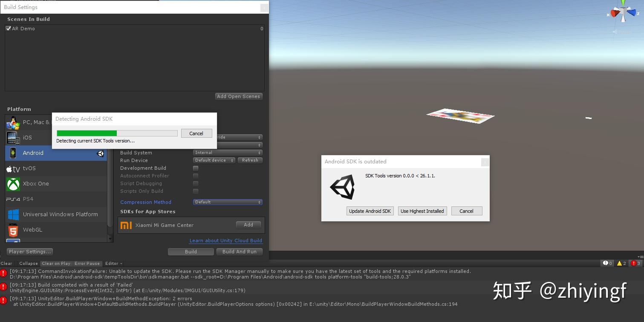Select the Xbox One platform icon
Screen dimensions: 644x322
point(13,183)
